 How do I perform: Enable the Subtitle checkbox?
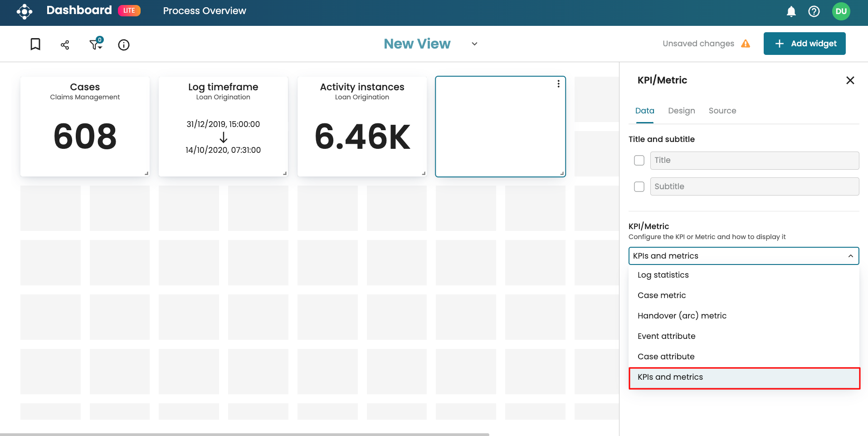pos(639,187)
